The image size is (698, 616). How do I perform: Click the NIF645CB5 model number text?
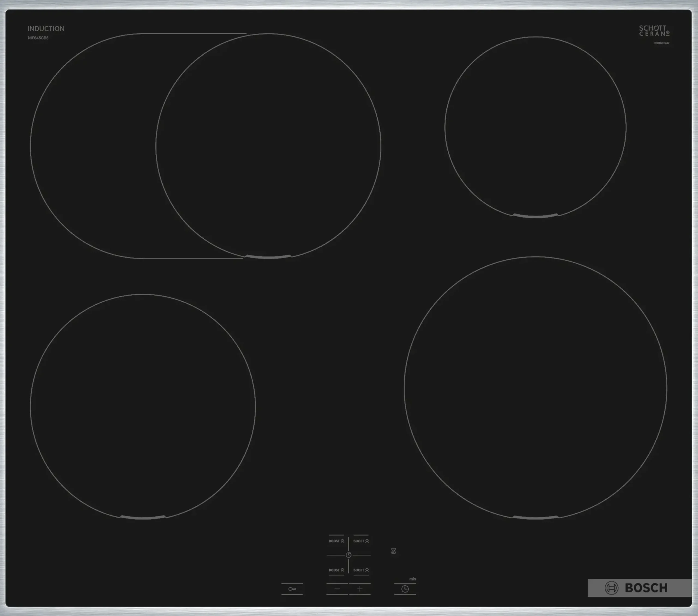(38, 38)
